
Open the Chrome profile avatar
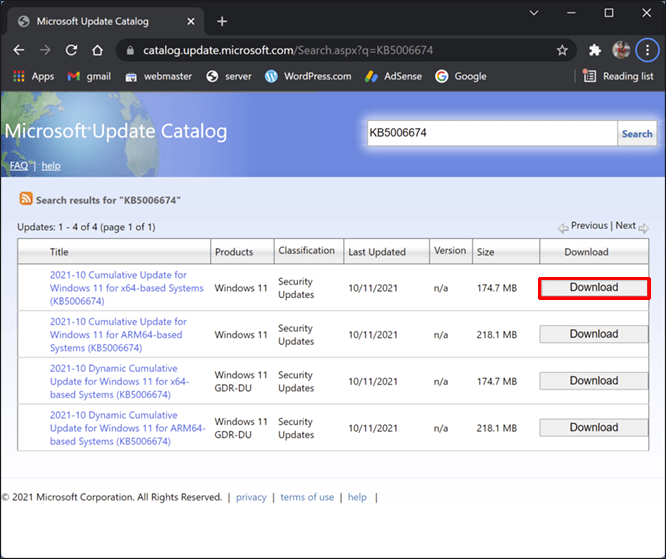click(x=621, y=50)
